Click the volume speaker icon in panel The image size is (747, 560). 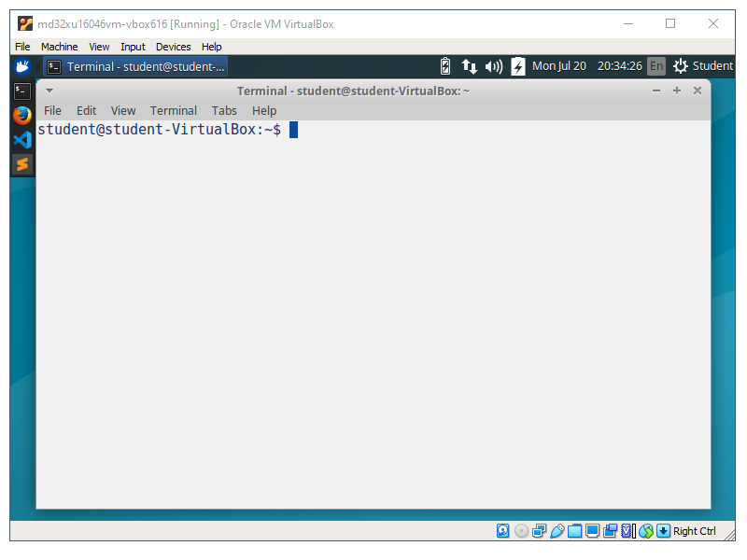(x=494, y=66)
